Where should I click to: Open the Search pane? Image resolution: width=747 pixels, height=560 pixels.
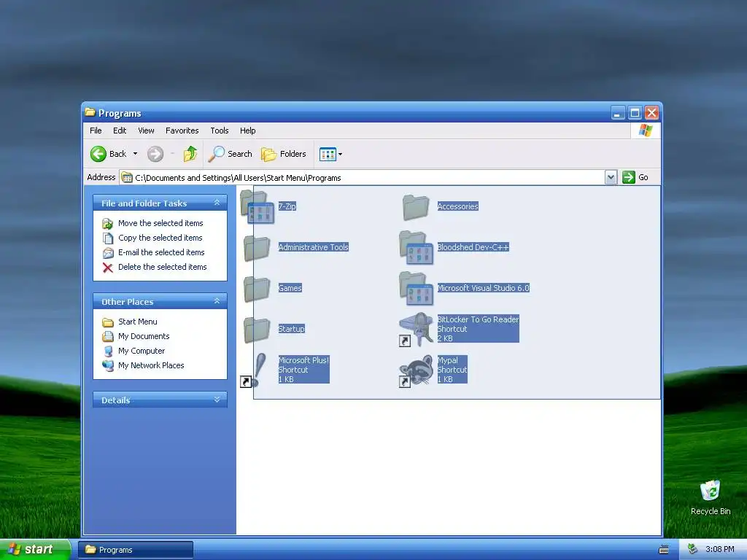230,154
